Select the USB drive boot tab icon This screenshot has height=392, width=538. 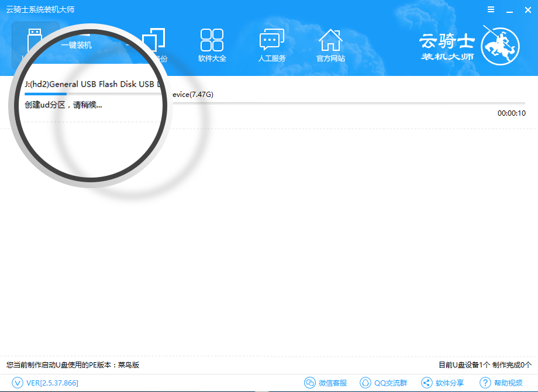pyautogui.click(x=35, y=39)
